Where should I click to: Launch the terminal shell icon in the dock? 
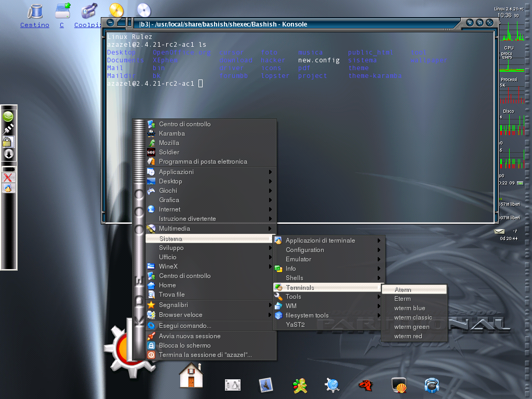(399, 385)
